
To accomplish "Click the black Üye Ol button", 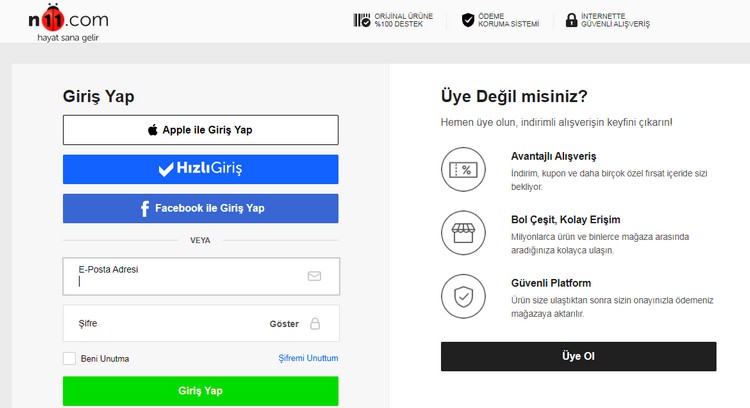I will pyautogui.click(x=578, y=356).
